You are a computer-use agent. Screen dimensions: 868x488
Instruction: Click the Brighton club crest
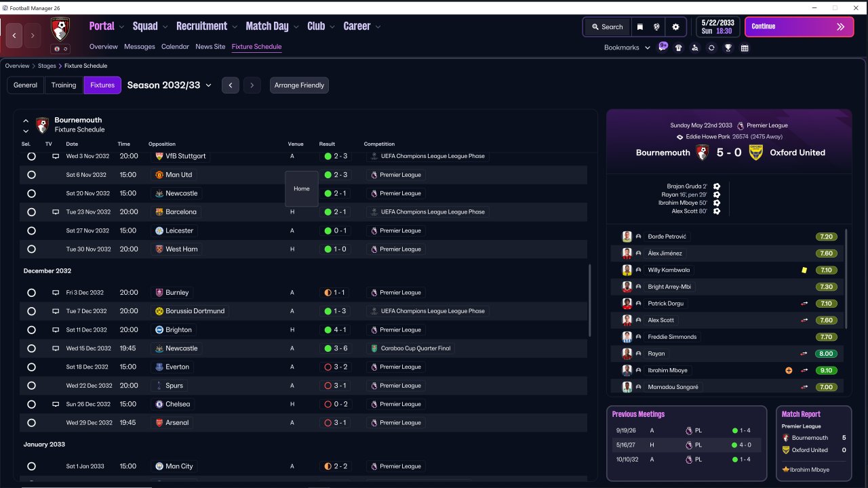(x=159, y=330)
